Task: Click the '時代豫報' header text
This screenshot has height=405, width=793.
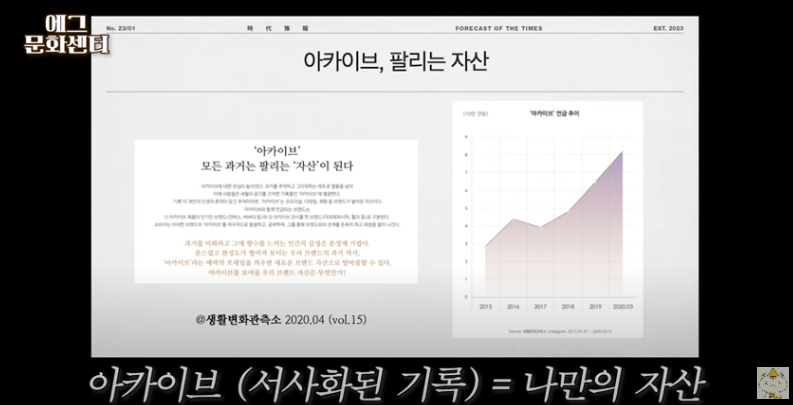Action: [278, 28]
